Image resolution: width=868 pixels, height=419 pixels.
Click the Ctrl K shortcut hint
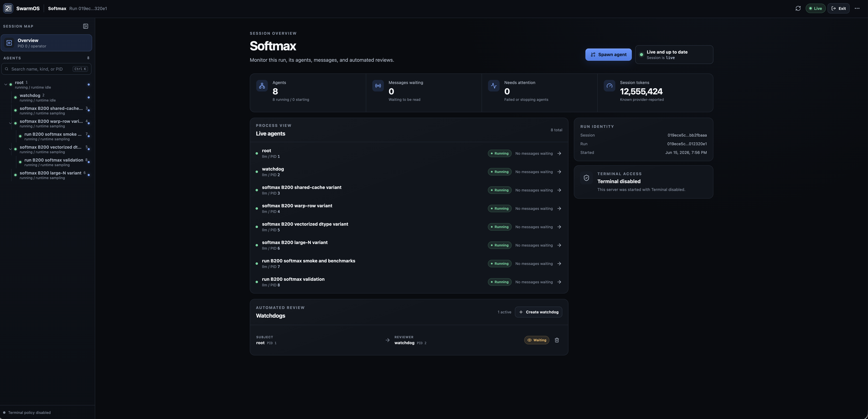pos(80,69)
